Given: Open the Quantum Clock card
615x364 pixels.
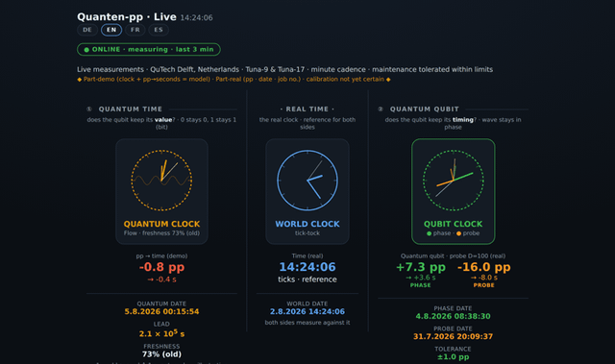Looking at the screenshot, I should (x=161, y=191).
